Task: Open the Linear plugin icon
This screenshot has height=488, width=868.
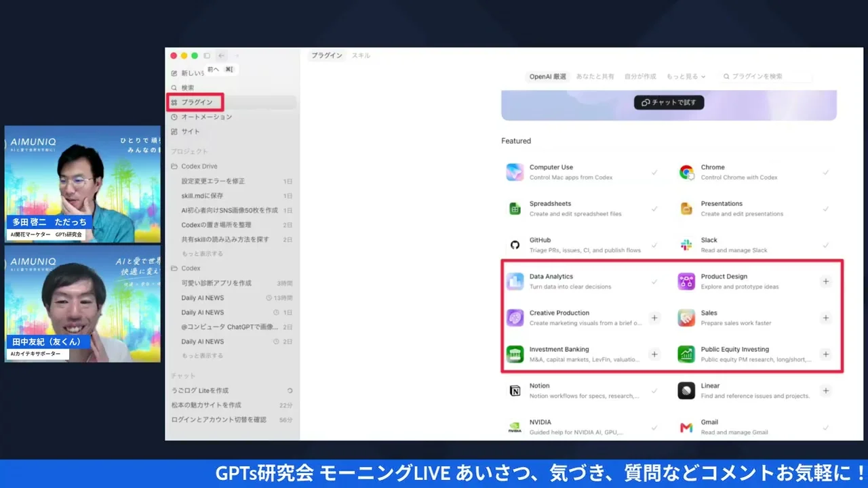Action: click(686, 390)
